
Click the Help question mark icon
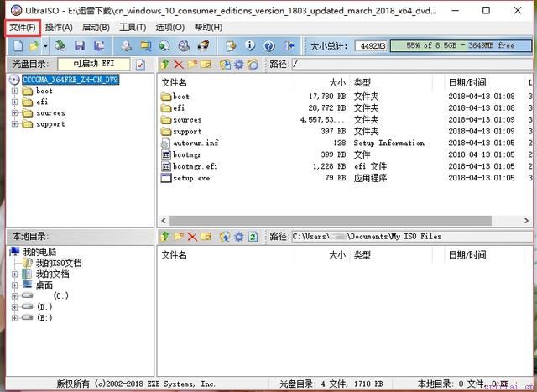pyautogui.click(x=269, y=45)
